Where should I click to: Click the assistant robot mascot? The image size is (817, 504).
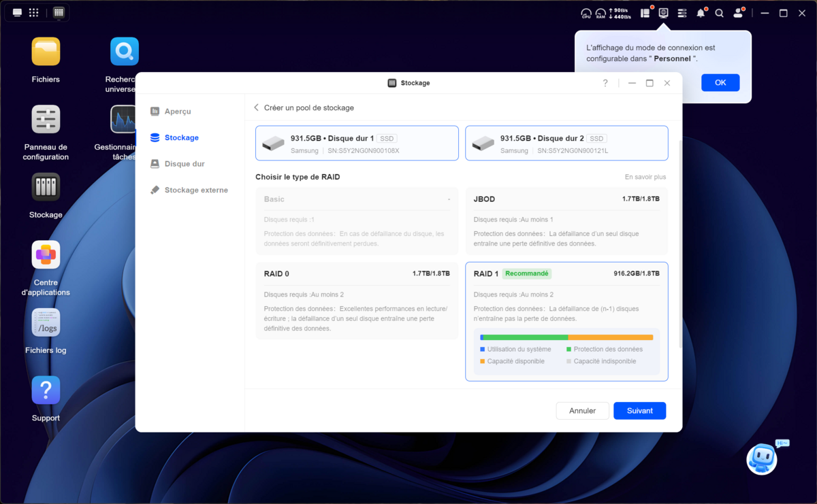pos(762,459)
